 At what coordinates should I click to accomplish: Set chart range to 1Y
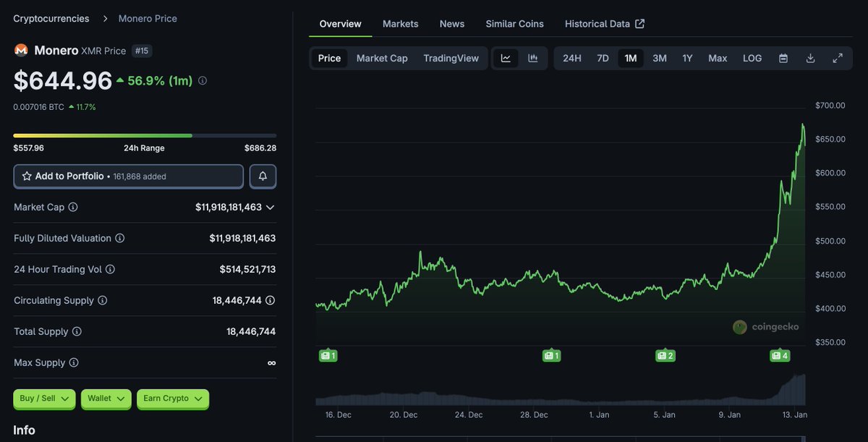687,58
